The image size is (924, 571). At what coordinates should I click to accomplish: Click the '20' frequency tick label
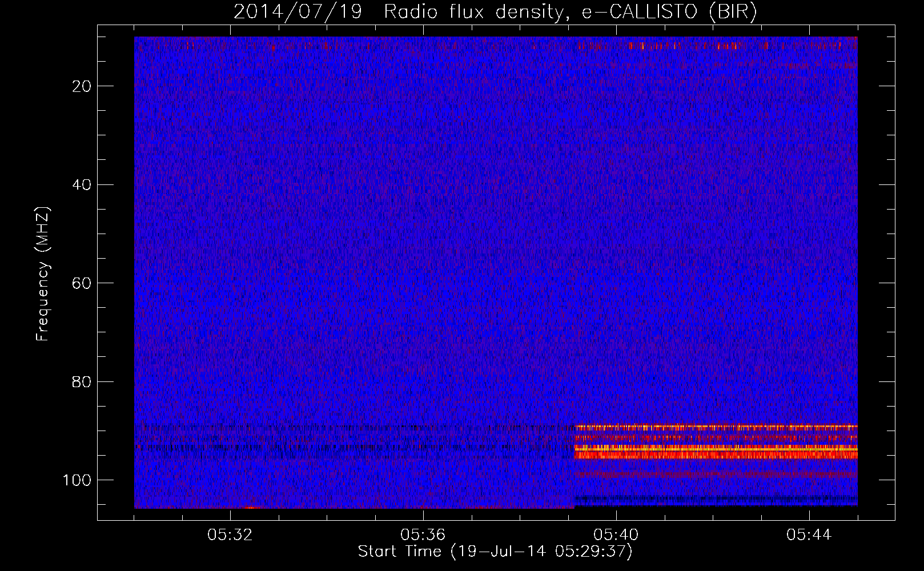[x=82, y=86]
